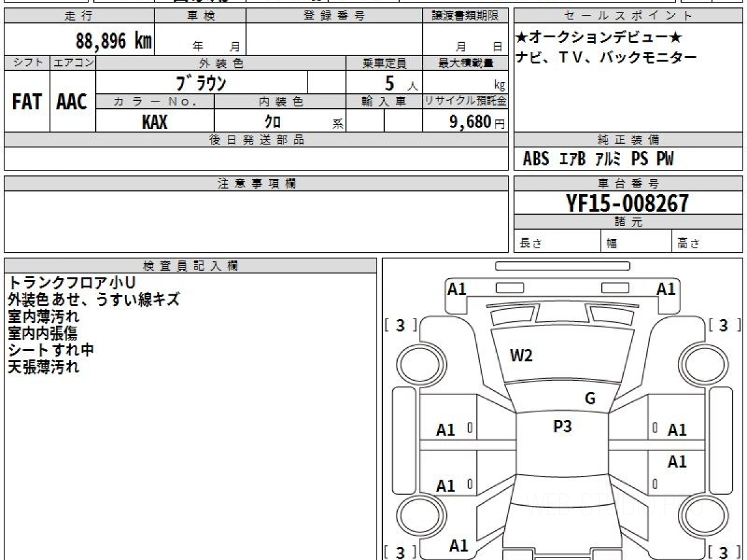The image size is (747, 560).
Task: Select the 登録番号 header cell
Action: click(x=334, y=16)
